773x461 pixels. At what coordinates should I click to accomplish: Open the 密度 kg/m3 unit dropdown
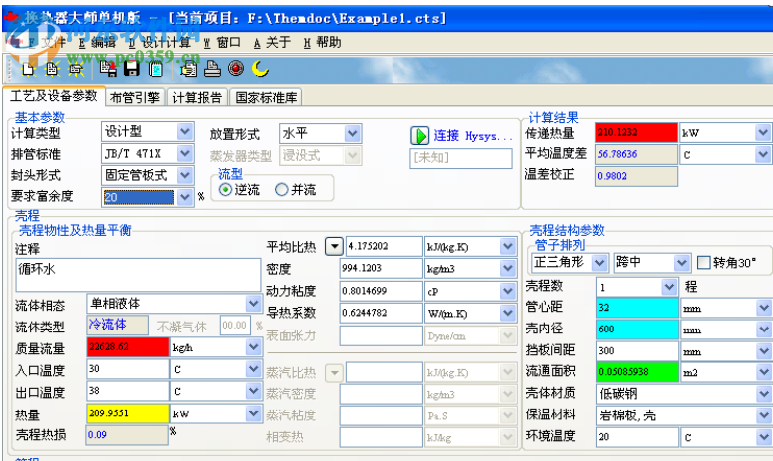click(x=508, y=268)
